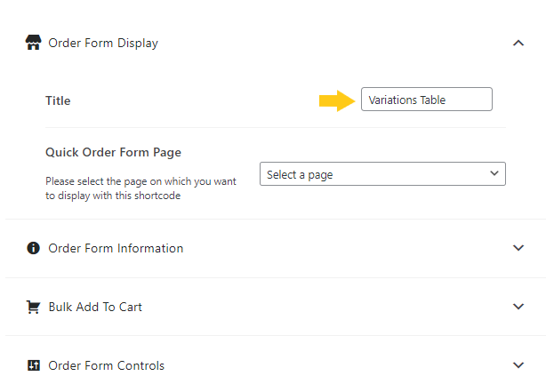The image size is (554, 392).
Task: Click the Order Form Controls sliders icon
Action: click(34, 365)
